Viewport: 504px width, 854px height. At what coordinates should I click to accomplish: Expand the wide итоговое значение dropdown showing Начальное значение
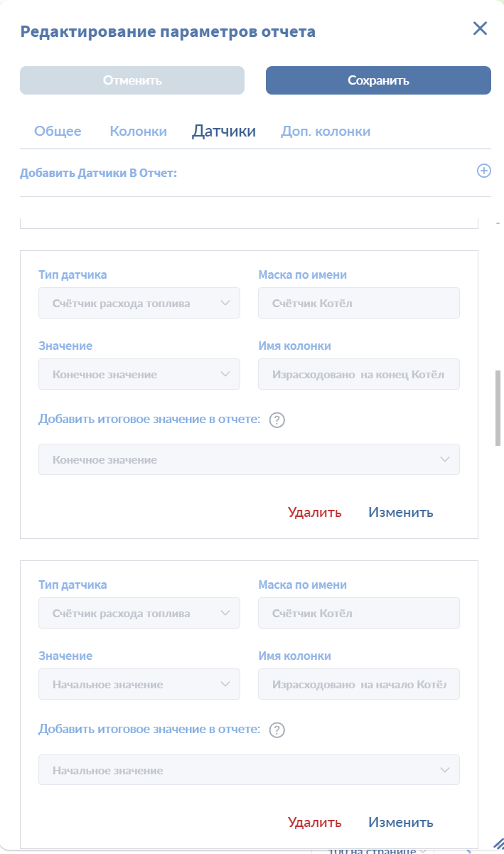pyautogui.click(x=249, y=769)
